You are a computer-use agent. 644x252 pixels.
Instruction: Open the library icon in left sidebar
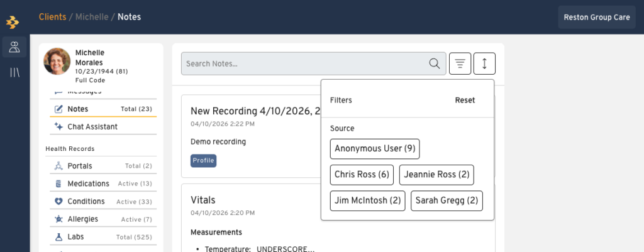click(x=14, y=73)
